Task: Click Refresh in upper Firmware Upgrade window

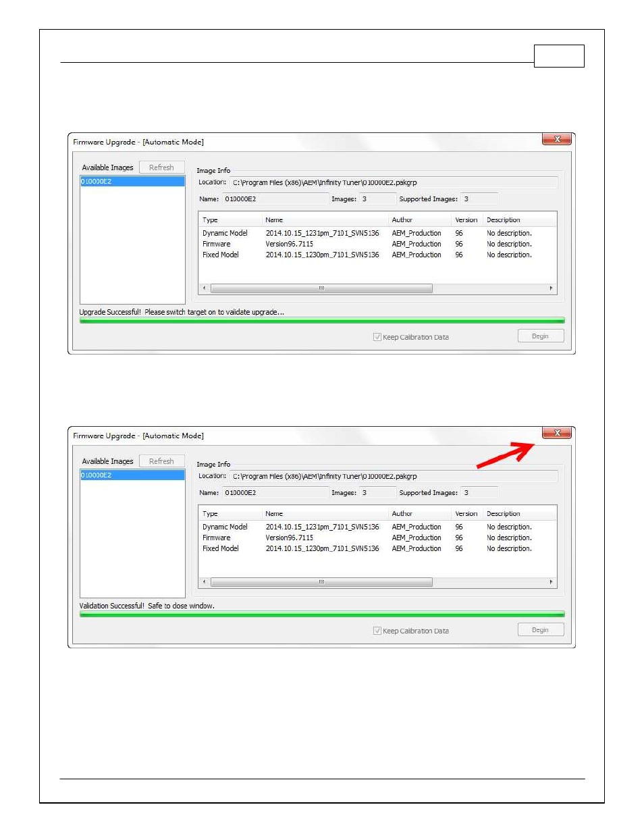Action: click(x=162, y=167)
